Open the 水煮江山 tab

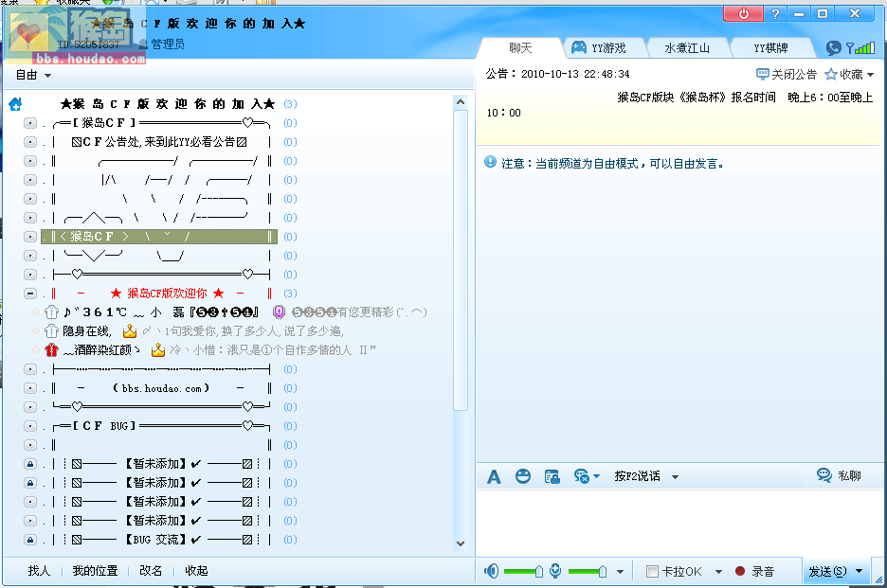point(687,48)
